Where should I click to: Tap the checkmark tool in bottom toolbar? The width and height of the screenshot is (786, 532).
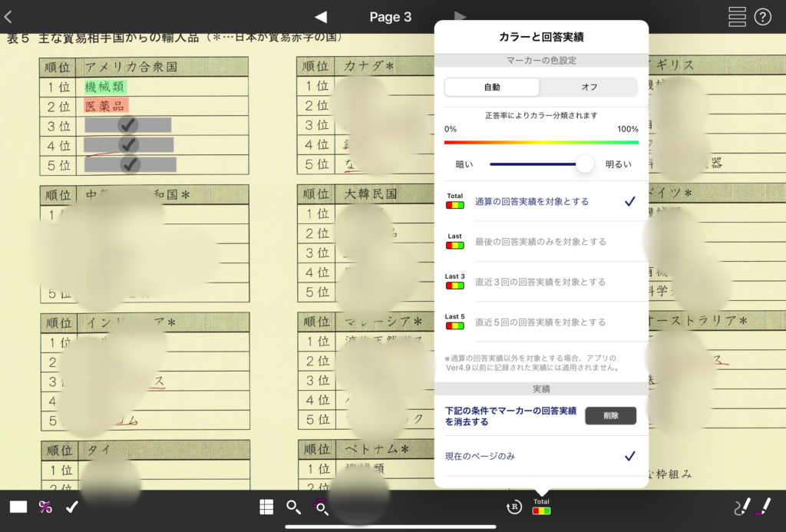(72, 507)
